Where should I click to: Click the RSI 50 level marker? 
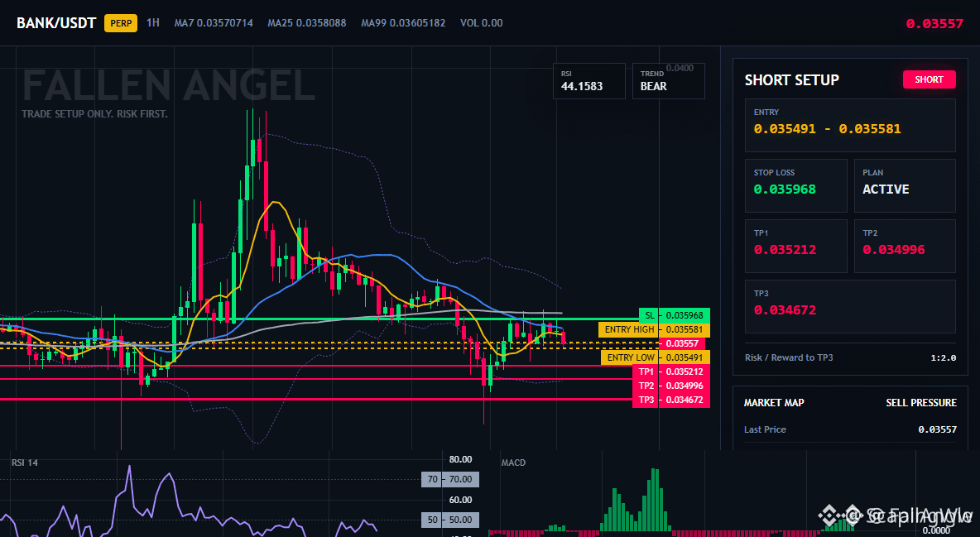(450, 520)
